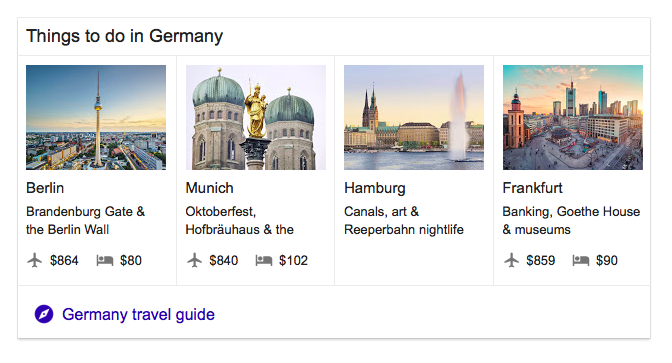Viewport: 672px width, 363px height.
Task: Click the airplane icon under Berlin
Action: [35, 260]
